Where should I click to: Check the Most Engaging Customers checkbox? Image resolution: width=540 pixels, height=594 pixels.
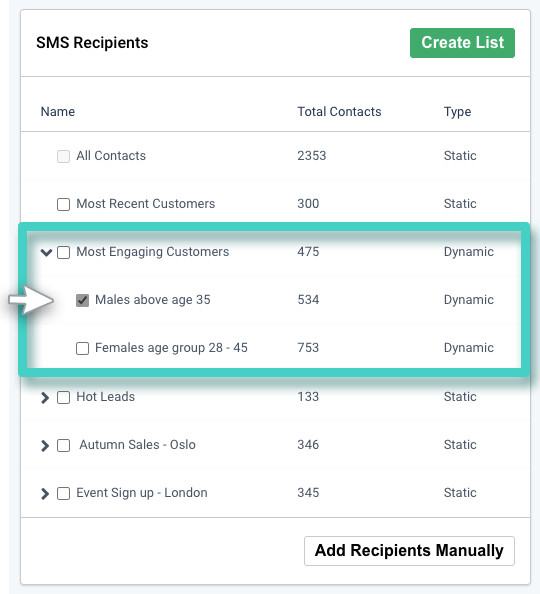63,252
